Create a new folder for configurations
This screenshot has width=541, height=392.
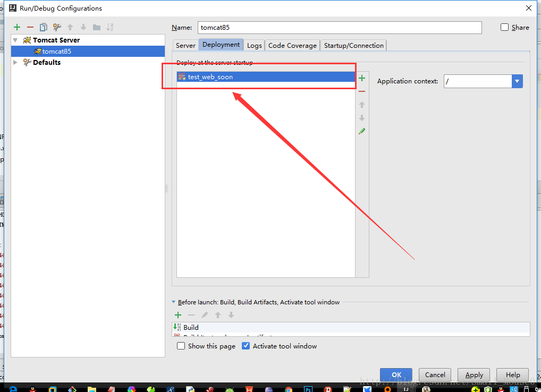[97, 27]
